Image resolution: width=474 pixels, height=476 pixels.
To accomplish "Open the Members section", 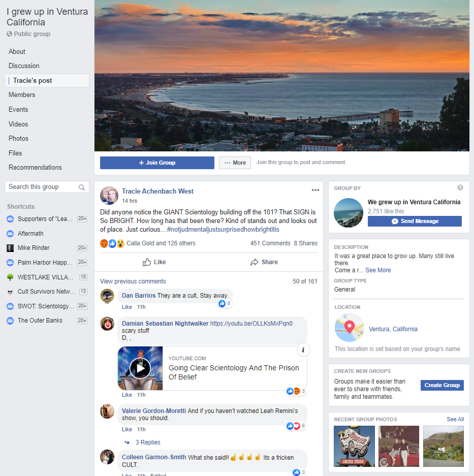I will (x=22, y=94).
